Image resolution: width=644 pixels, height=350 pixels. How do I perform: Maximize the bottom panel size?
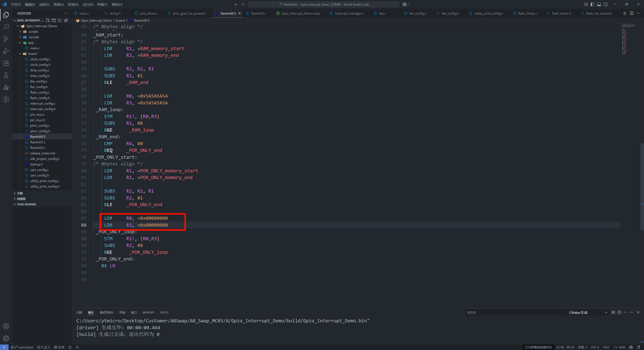click(631, 312)
